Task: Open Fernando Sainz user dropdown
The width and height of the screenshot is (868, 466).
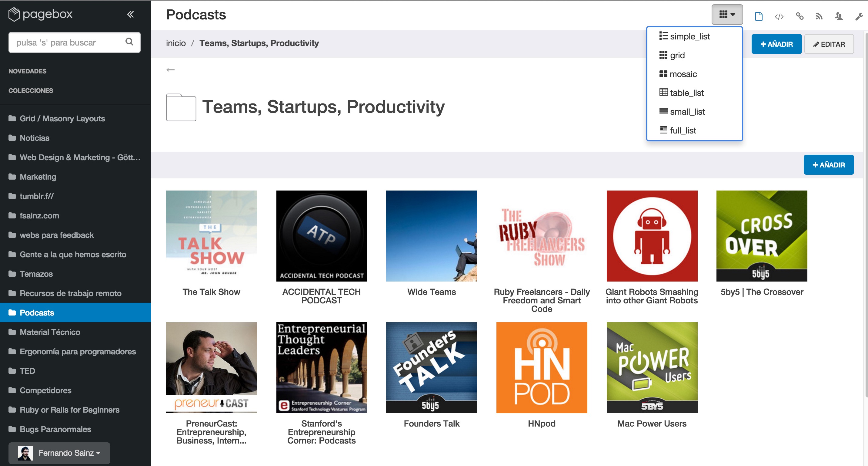Action: [x=59, y=453]
